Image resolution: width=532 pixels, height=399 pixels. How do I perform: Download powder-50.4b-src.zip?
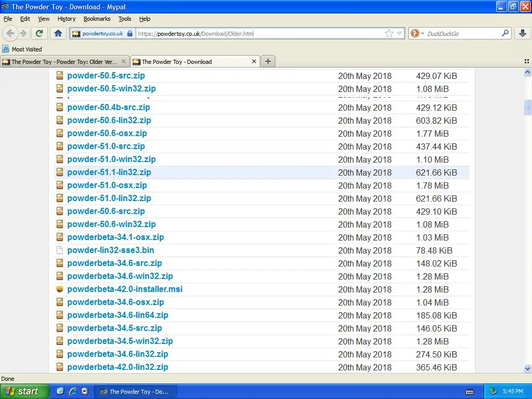[x=109, y=107]
